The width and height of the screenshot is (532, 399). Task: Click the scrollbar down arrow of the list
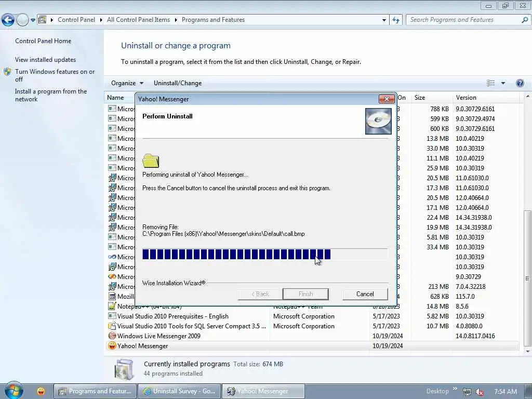pyautogui.click(x=528, y=352)
